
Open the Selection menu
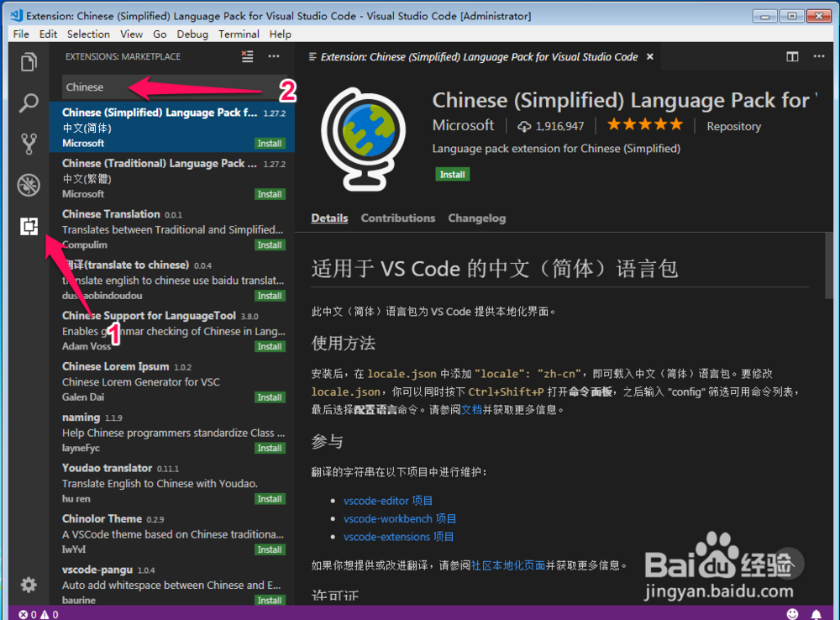click(88, 34)
